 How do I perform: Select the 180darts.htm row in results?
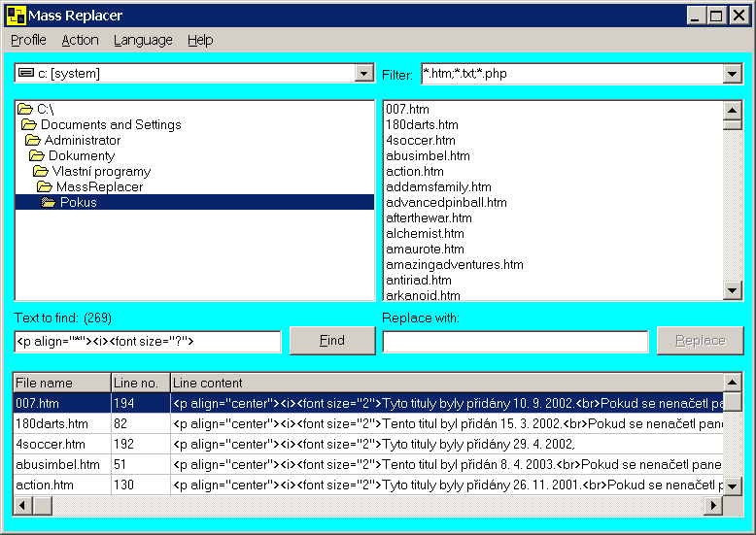368,423
